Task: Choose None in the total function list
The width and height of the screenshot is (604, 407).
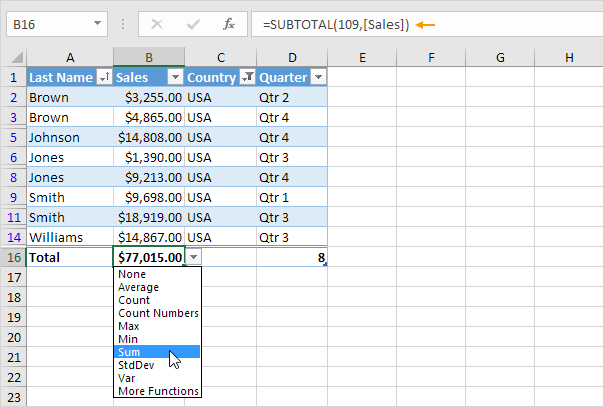Action: 131,274
